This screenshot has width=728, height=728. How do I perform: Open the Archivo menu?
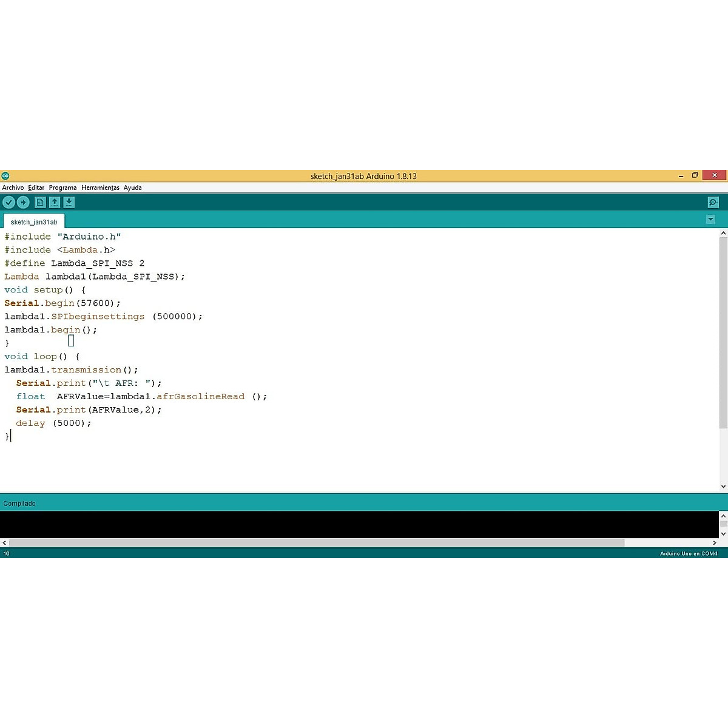pos(13,187)
